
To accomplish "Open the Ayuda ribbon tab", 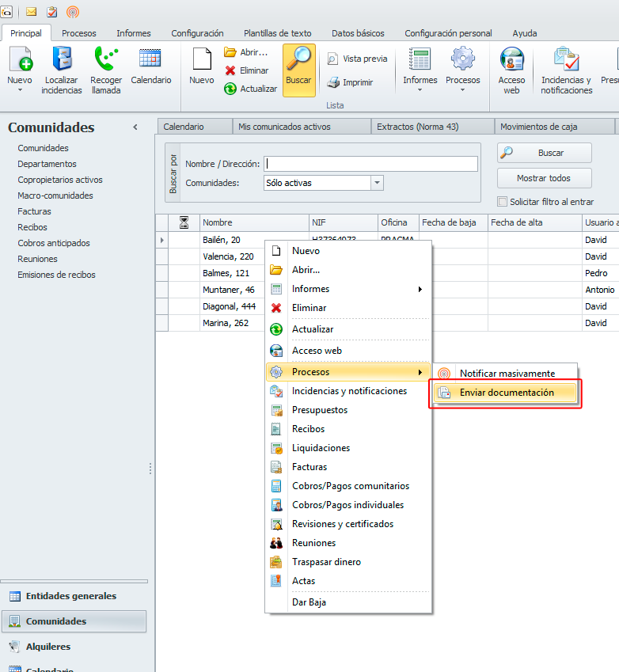I will (525, 33).
